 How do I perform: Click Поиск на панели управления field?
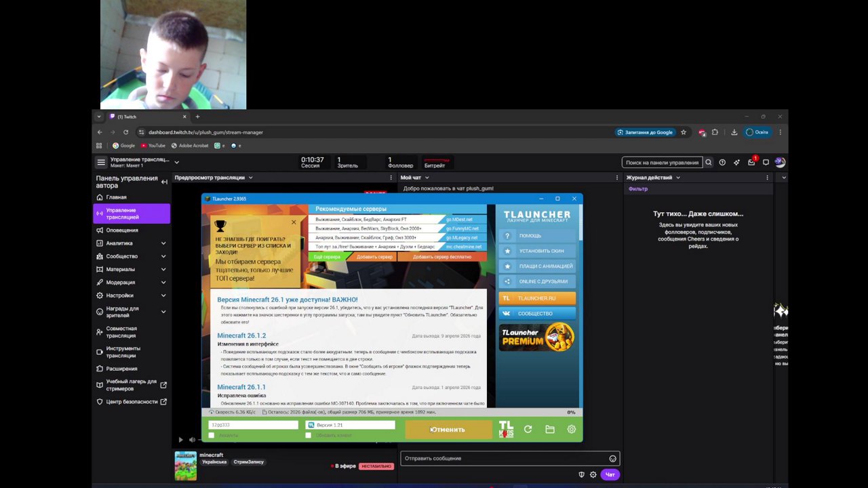pos(662,163)
